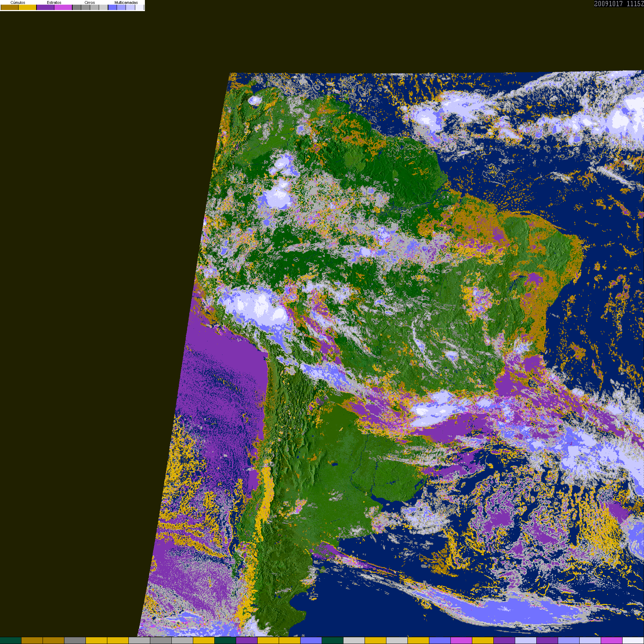The width and height of the screenshot is (644, 644).
Task: Click the dark brown Cúmulos legend swatch
Action: click(10, 7)
